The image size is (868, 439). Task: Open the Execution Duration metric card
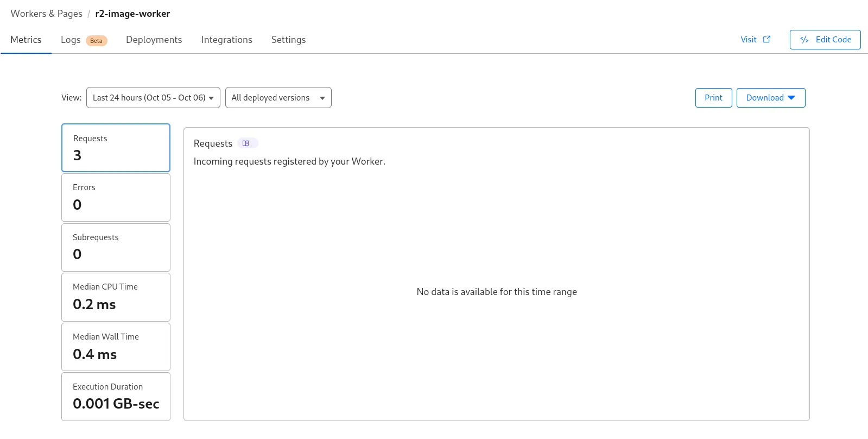(x=116, y=396)
